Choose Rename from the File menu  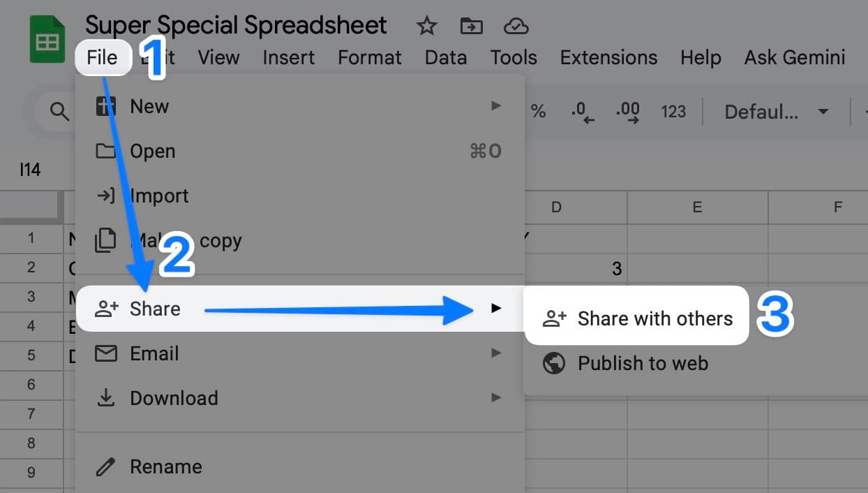pyautogui.click(x=165, y=466)
